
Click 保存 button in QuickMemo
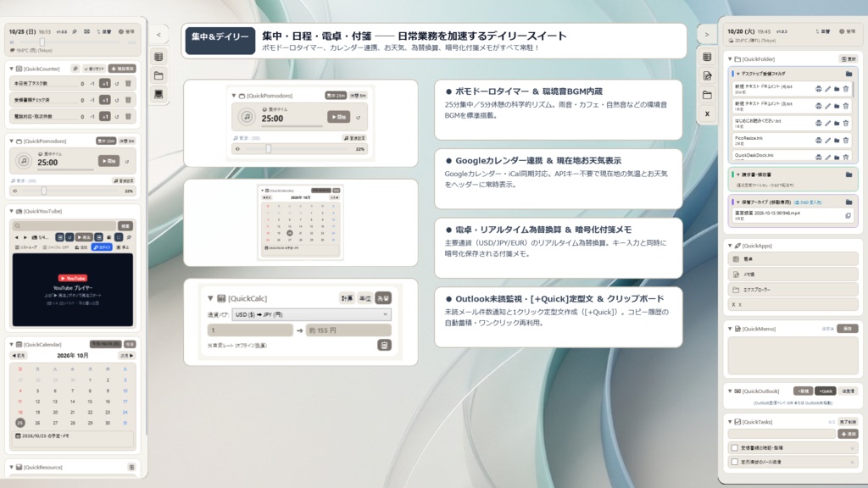point(848,329)
